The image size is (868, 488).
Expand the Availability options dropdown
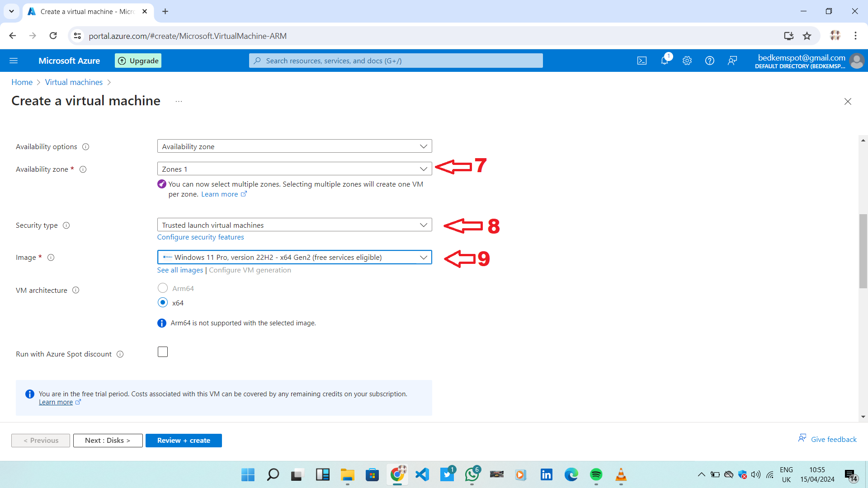294,146
